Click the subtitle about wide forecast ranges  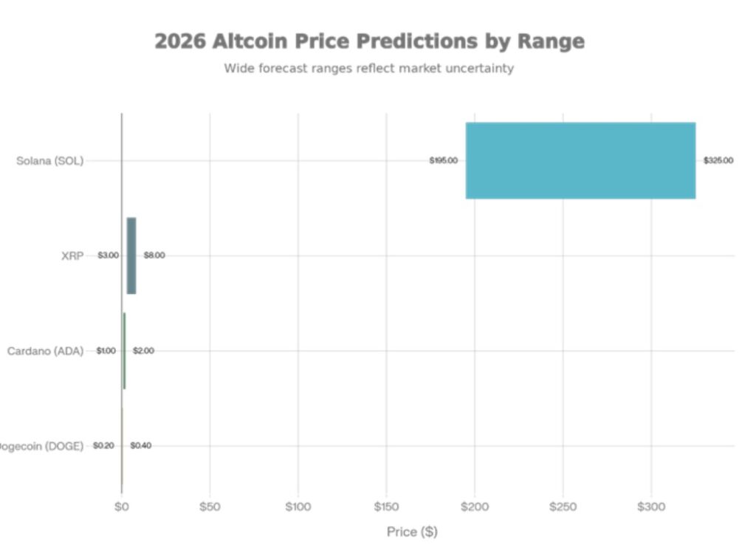tap(369, 69)
